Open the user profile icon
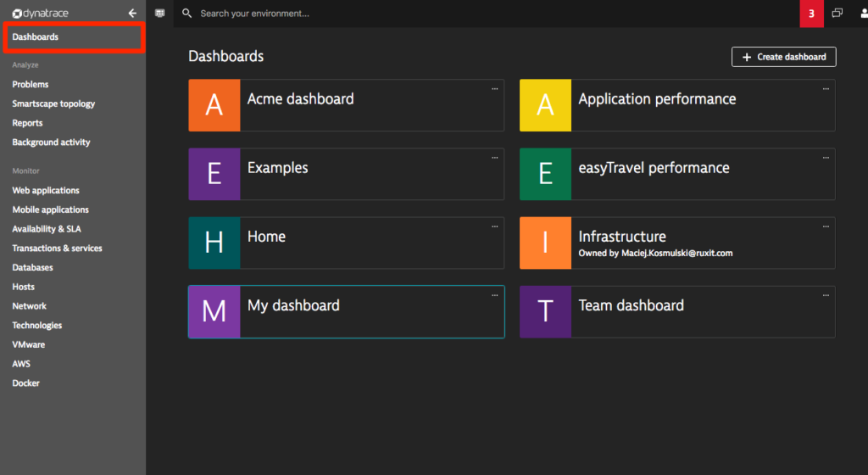The image size is (868, 475). (x=864, y=14)
